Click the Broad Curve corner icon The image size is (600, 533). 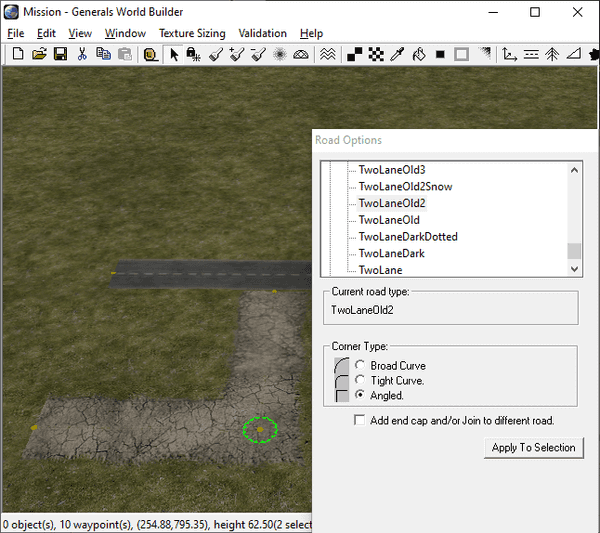click(341, 365)
